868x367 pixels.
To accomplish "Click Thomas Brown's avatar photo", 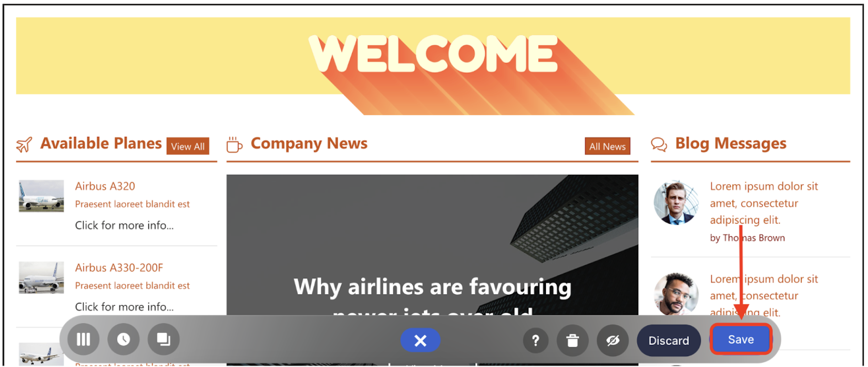I will click(x=676, y=203).
